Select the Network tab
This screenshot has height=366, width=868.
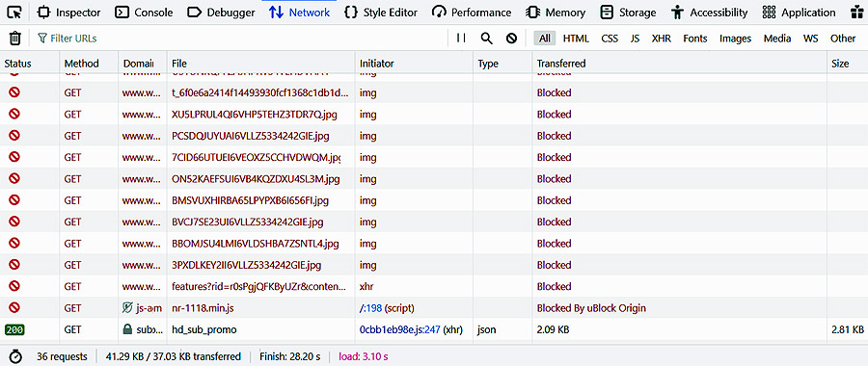point(300,13)
